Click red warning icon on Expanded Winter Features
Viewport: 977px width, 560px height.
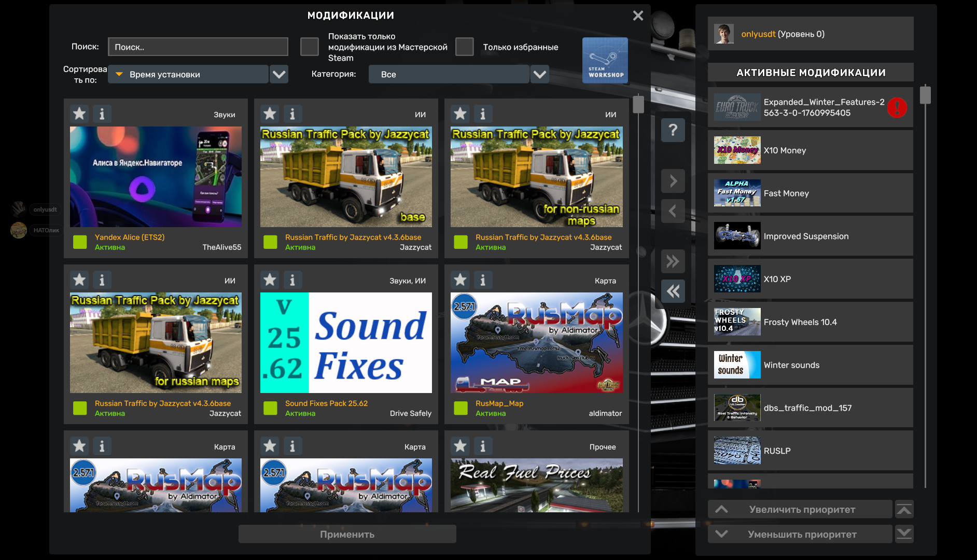(x=897, y=107)
